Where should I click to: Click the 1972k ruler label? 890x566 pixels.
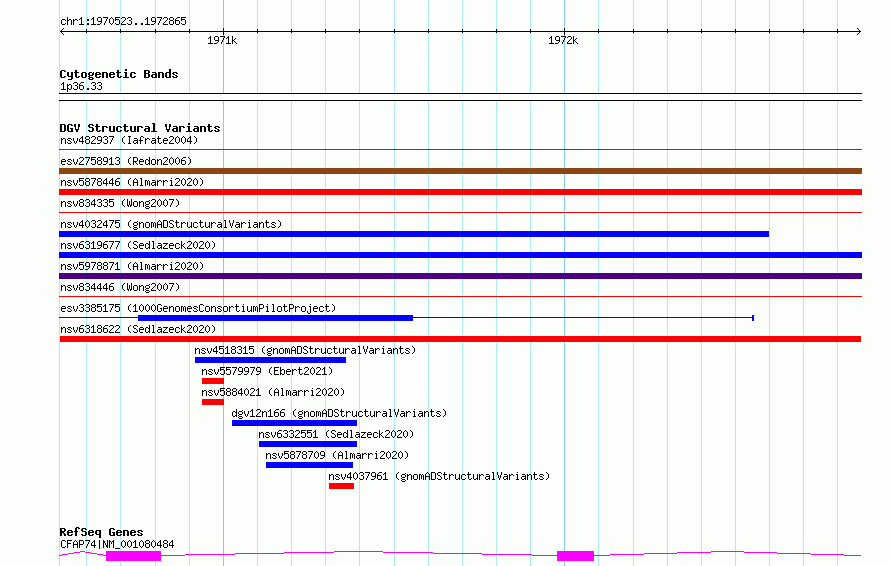pyautogui.click(x=563, y=40)
